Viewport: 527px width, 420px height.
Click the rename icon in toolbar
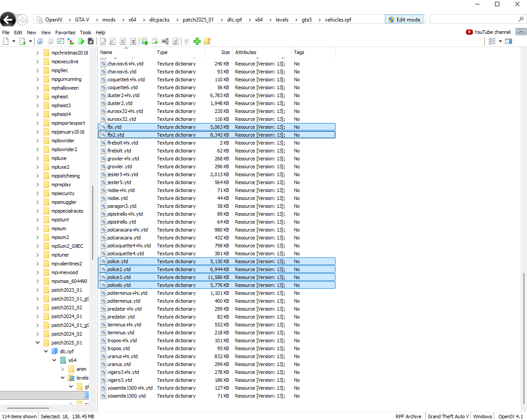(x=165, y=41)
